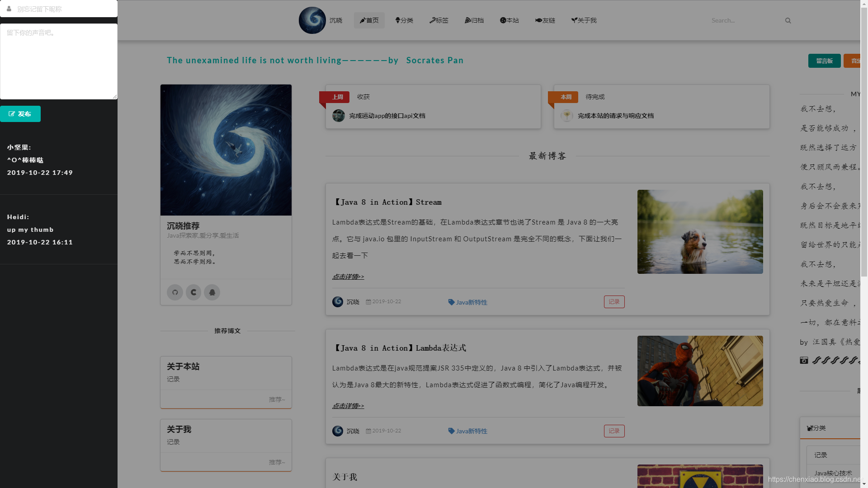Open 点击详情>> on the Stream article
The image size is (868, 488).
[348, 276]
